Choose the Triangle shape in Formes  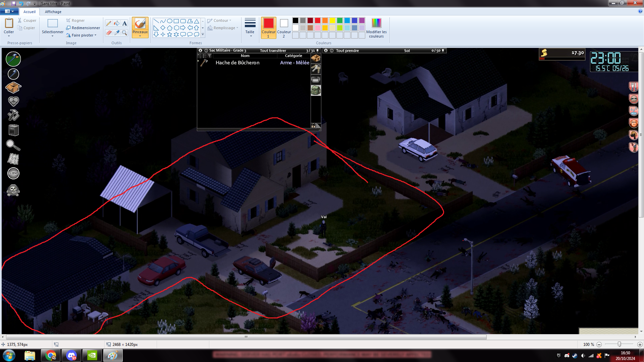tap(197, 21)
